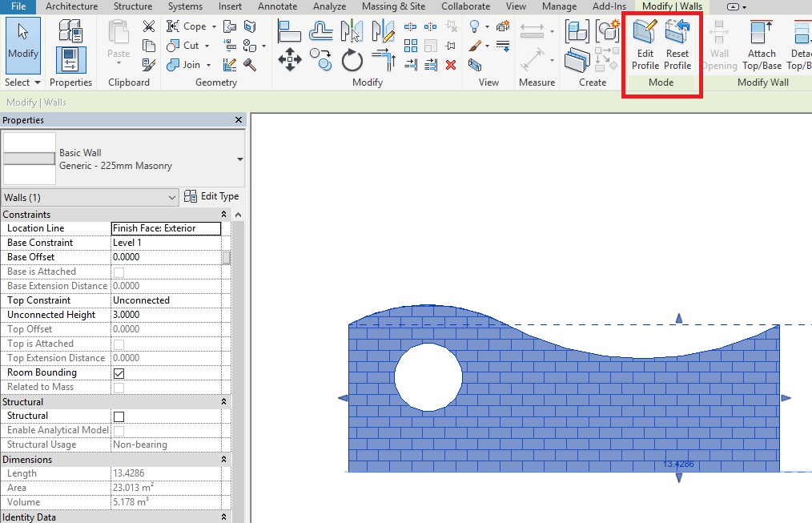Screen dimensions: 812x523
Task: Close the Properties palette
Action: (x=238, y=120)
